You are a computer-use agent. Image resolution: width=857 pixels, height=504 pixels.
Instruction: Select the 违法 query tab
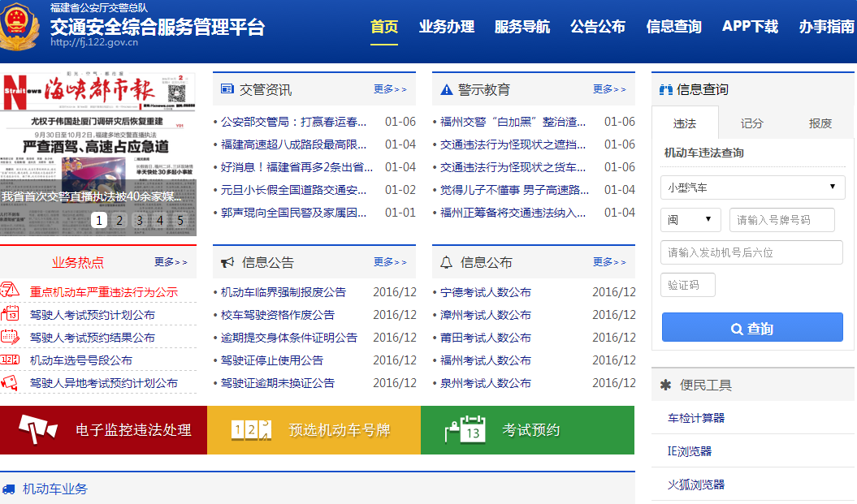684,123
